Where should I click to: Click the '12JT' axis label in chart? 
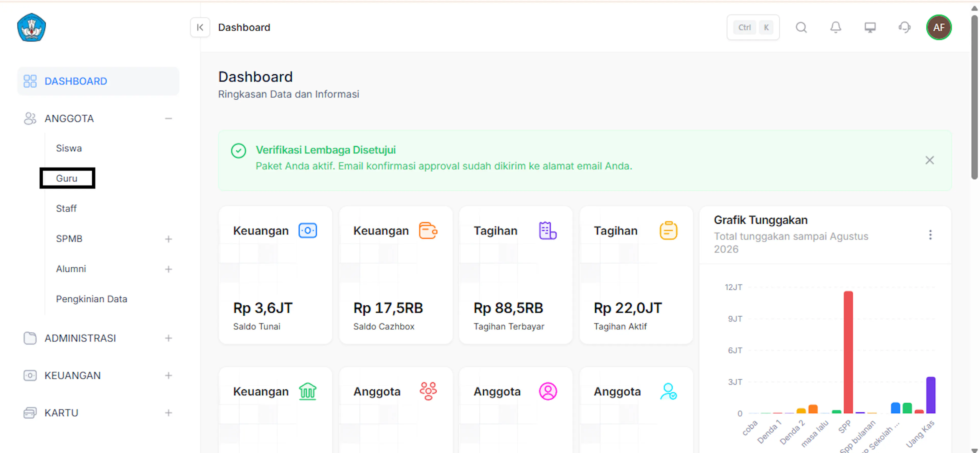tap(733, 287)
